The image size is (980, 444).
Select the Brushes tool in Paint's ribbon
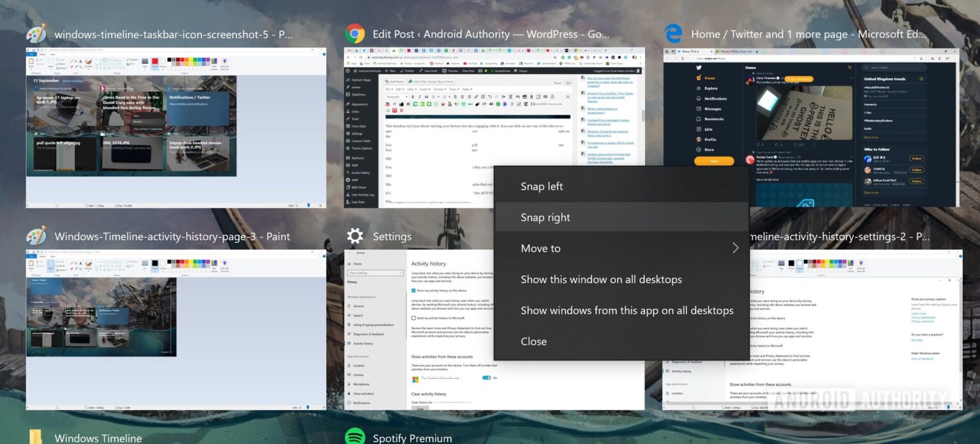88,62
